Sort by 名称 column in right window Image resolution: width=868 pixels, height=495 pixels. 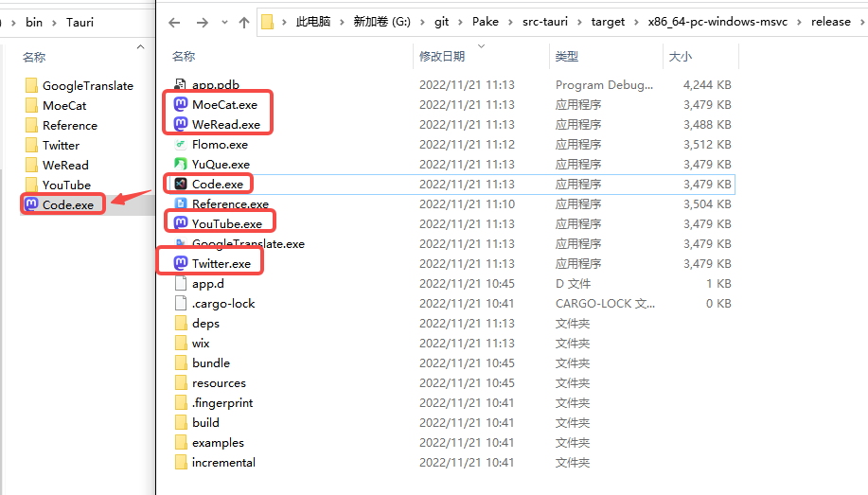[x=184, y=57]
